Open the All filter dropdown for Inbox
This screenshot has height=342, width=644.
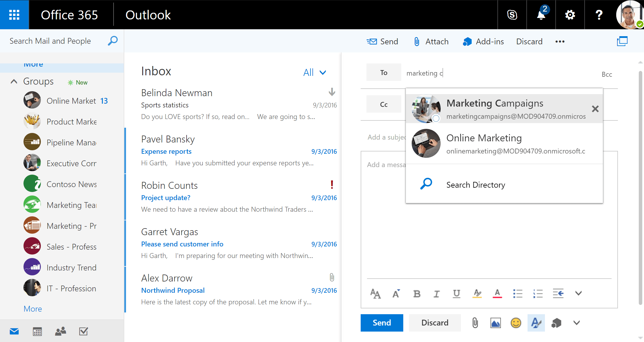[315, 72]
